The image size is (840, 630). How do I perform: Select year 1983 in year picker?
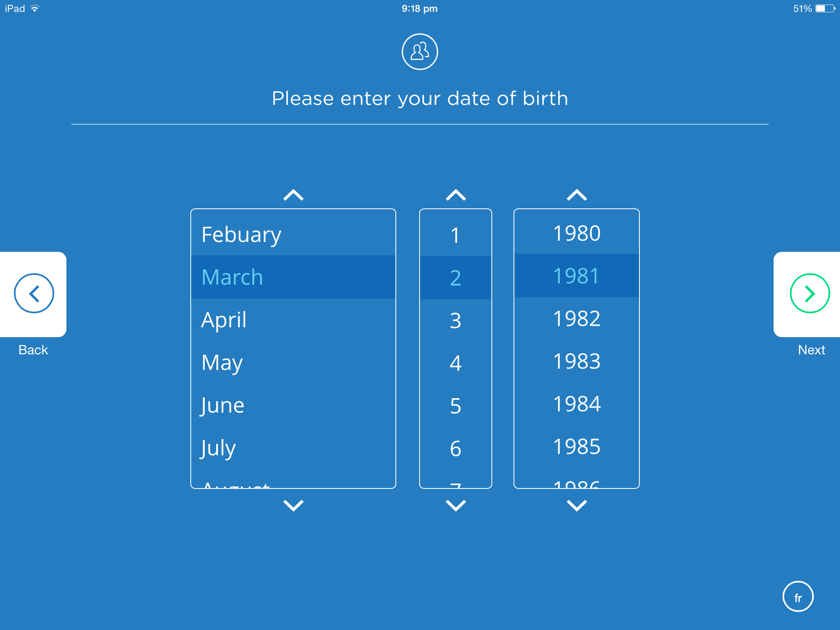tap(577, 361)
